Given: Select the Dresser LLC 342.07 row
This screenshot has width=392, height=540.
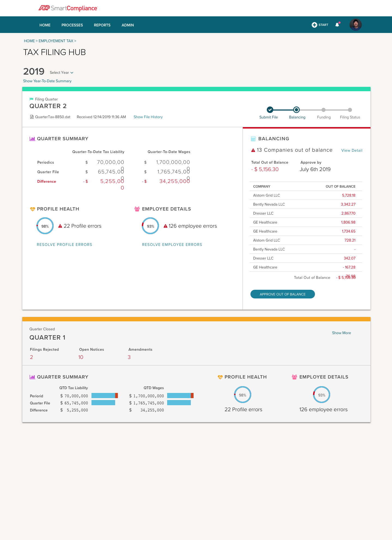Looking at the screenshot, I should (x=306, y=258).
